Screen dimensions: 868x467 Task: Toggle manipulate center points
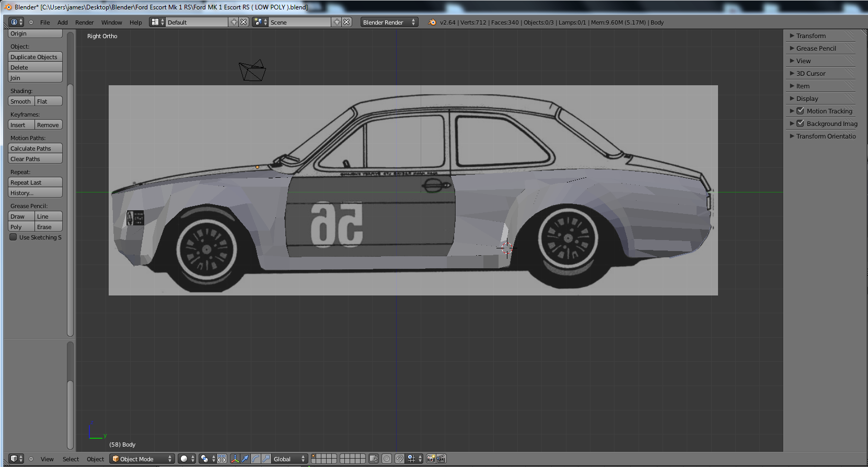(x=222, y=459)
